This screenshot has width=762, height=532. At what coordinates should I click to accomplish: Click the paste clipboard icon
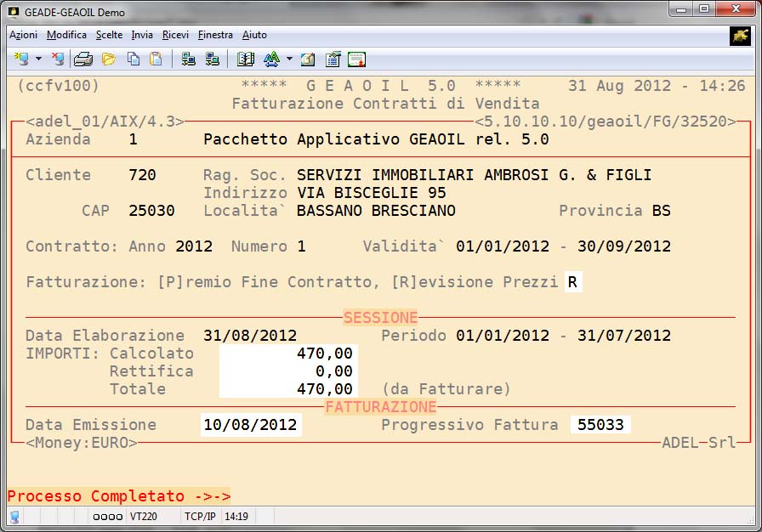click(x=156, y=59)
